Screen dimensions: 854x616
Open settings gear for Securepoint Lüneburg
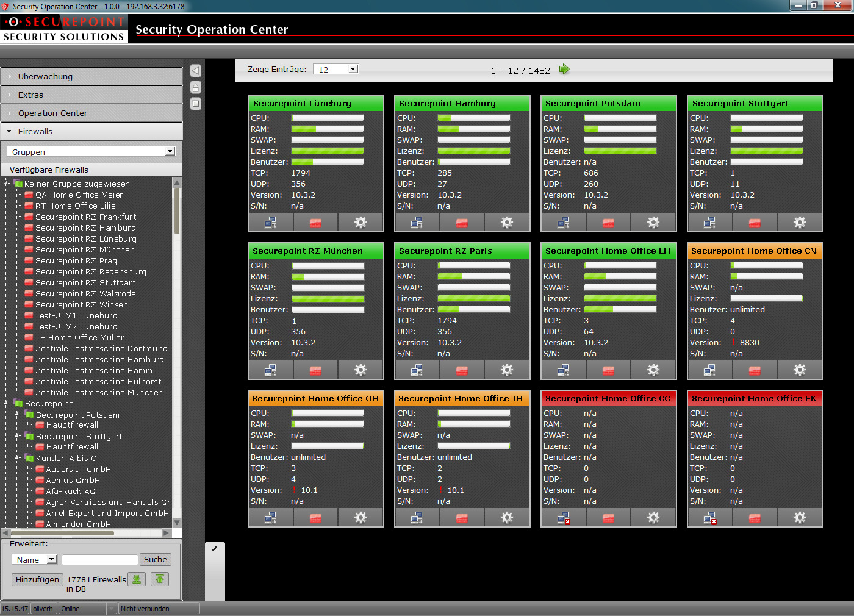click(x=361, y=223)
